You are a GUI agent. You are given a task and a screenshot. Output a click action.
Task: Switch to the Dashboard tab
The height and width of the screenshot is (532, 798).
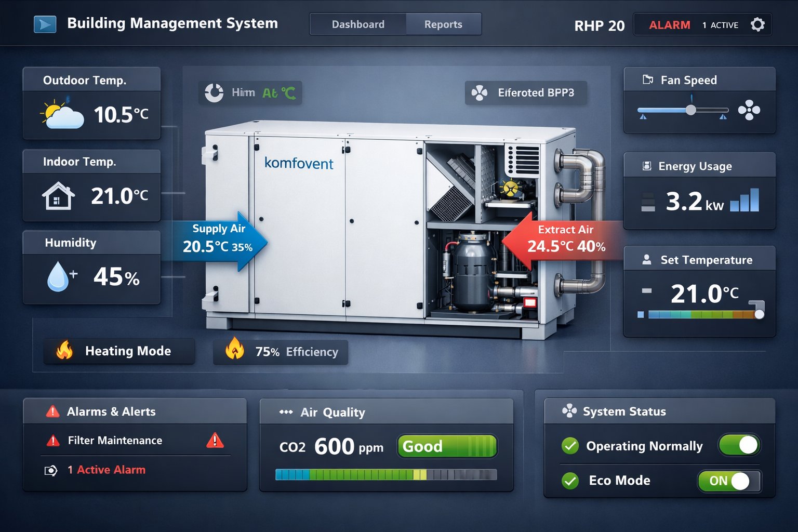pos(358,24)
